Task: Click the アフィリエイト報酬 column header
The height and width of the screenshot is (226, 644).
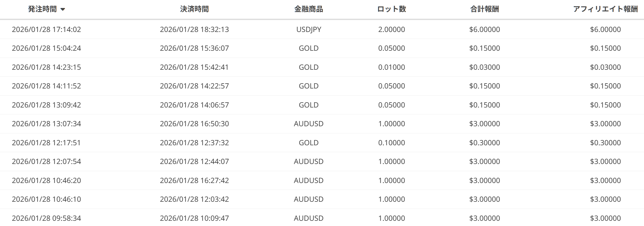Action: [x=605, y=9]
